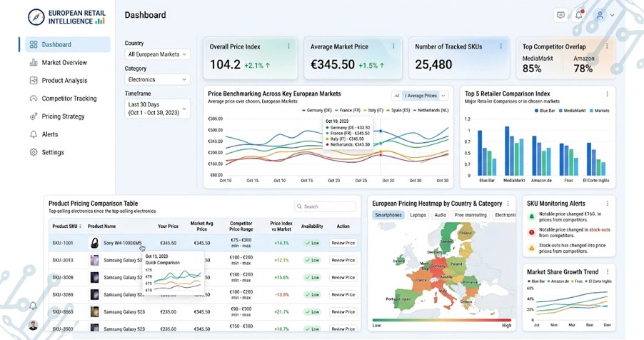Click the Low availability badge for SKU-1001
This screenshot has height=340, width=644.
(312, 243)
